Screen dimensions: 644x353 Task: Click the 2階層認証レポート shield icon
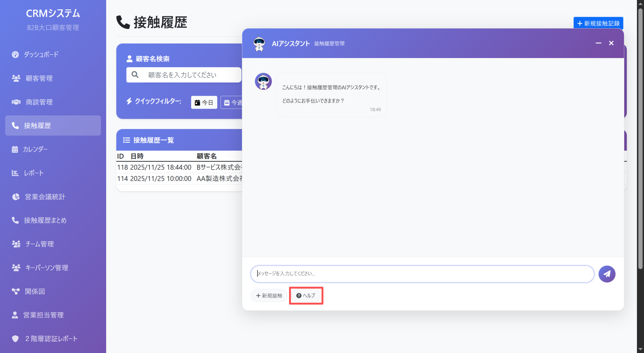tap(15, 339)
